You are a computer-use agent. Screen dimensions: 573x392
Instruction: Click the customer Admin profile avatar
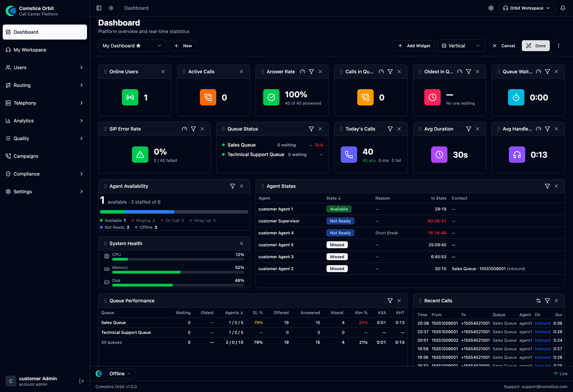point(11,381)
